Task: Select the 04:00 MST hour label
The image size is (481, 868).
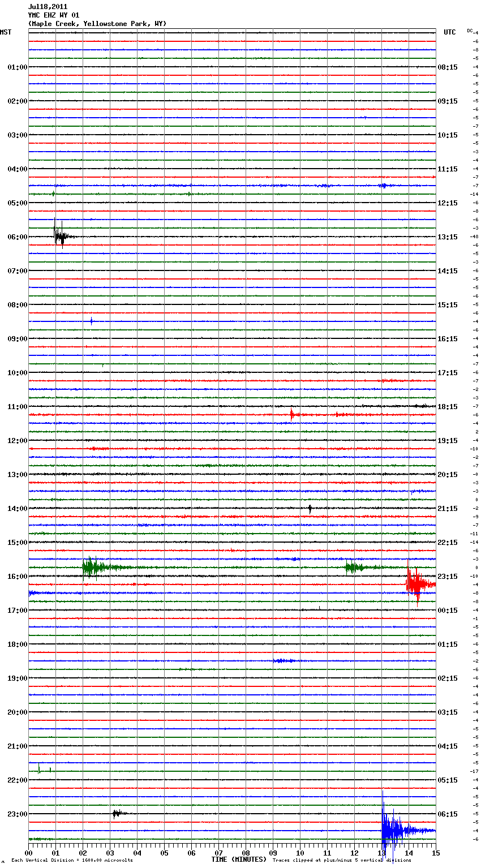Action: pos(18,169)
